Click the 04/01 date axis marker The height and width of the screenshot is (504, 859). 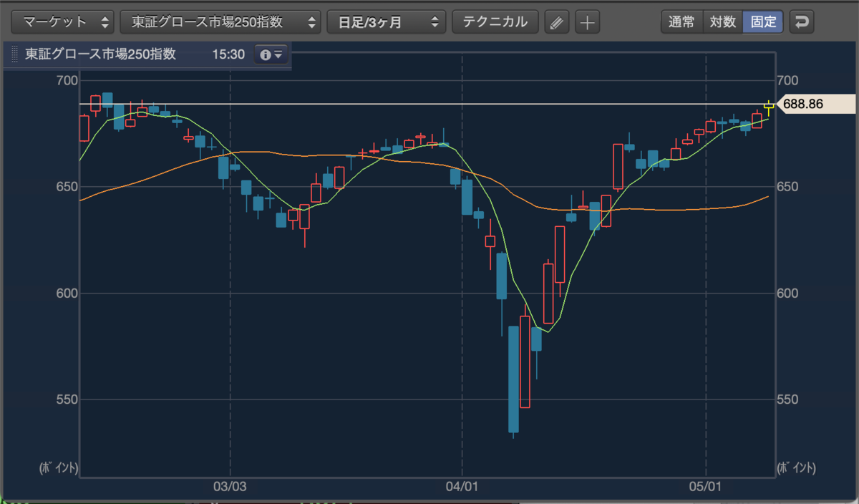(462, 486)
